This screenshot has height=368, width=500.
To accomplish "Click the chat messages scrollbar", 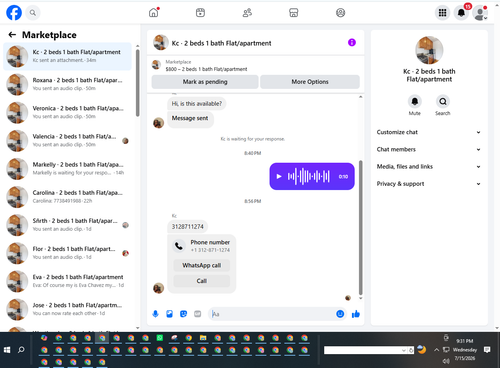I will (x=360, y=228).
